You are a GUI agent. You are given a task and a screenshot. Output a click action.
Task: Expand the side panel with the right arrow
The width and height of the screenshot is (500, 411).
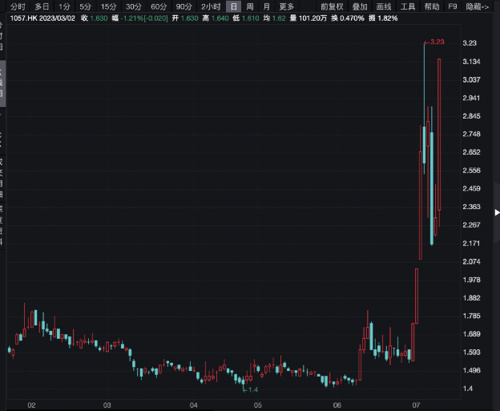point(497,212)
